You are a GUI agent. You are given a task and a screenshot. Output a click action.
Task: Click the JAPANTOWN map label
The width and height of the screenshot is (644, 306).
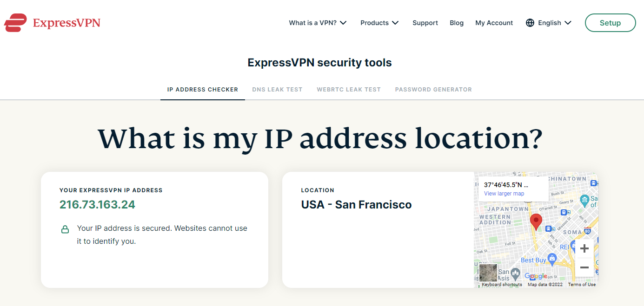(x=508, y=209)
